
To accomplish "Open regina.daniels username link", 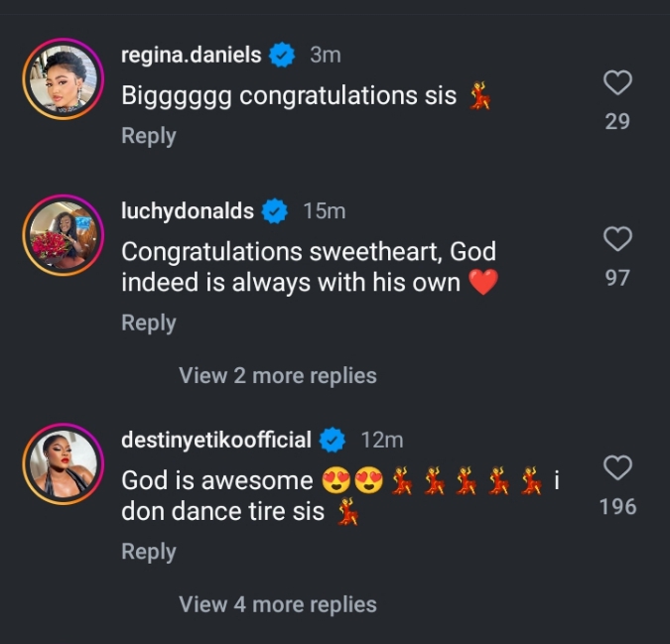I will pyautogui.click(x=191, y=56).
